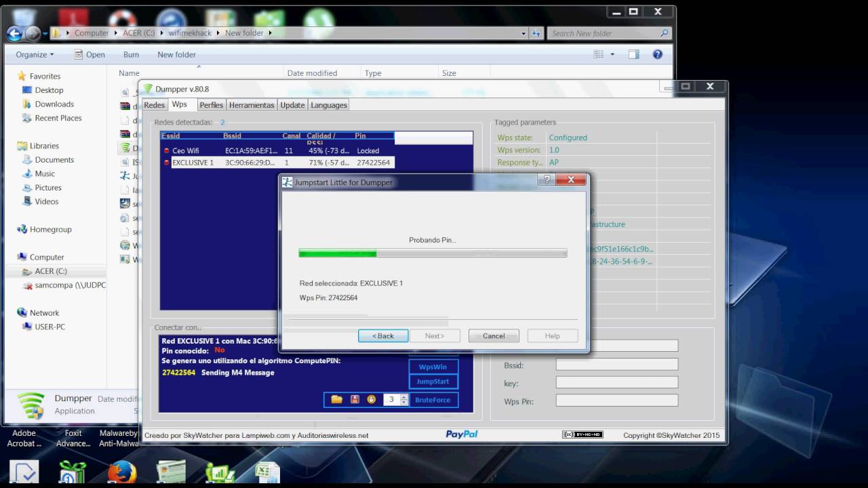
Task: Switch to the Redes tab
Action: coord(155,105)
